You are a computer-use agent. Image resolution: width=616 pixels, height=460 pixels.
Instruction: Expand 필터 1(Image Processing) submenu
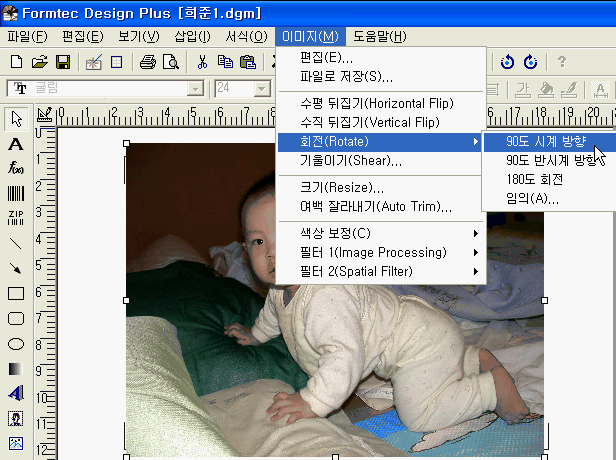(x=380, y=252)
